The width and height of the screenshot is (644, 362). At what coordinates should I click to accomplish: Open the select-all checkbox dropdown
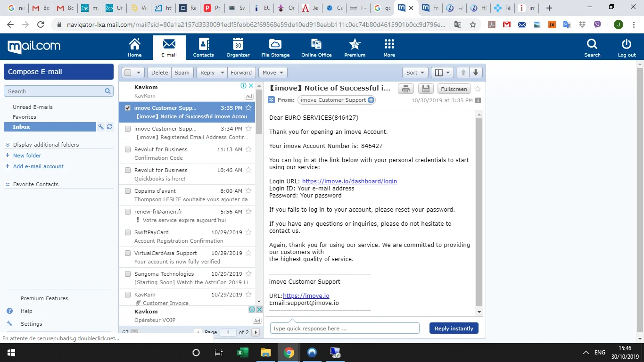pos(139,73)
